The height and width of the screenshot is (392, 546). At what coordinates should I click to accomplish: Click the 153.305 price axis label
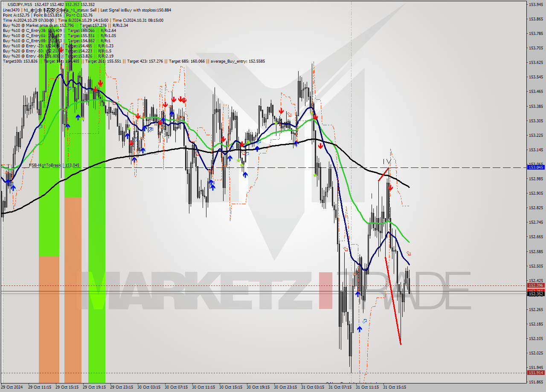(536, 121)
